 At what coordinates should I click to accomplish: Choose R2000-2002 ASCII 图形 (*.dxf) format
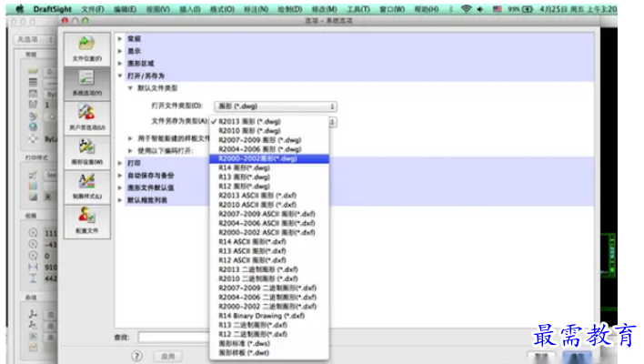pyautogui.click(x=269, y=233)
